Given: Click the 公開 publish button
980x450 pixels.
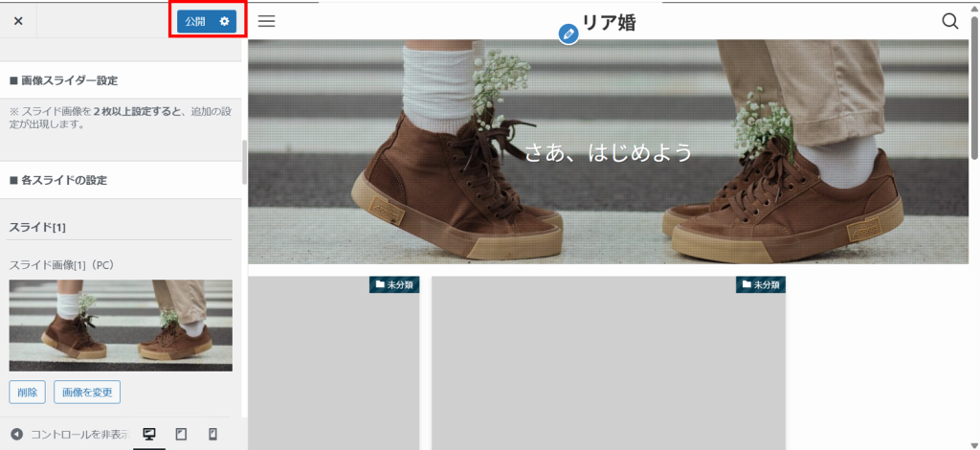Looking at the screenshot, I should click(195, 21).
